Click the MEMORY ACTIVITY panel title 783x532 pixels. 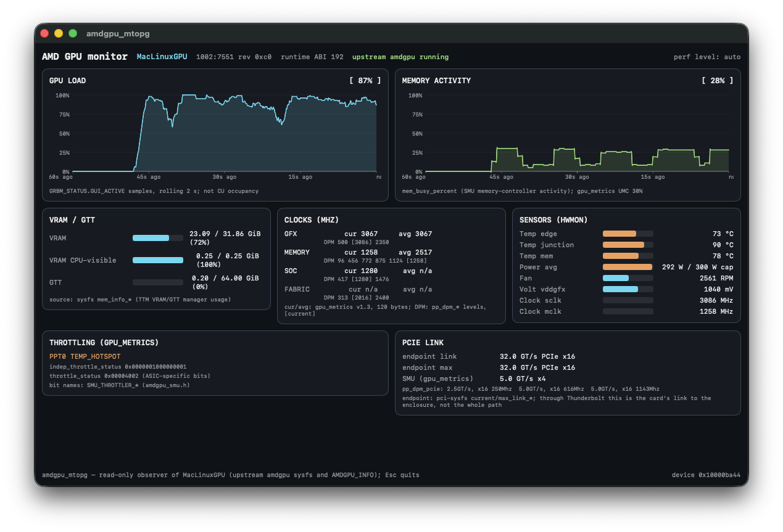pos(436,81)
